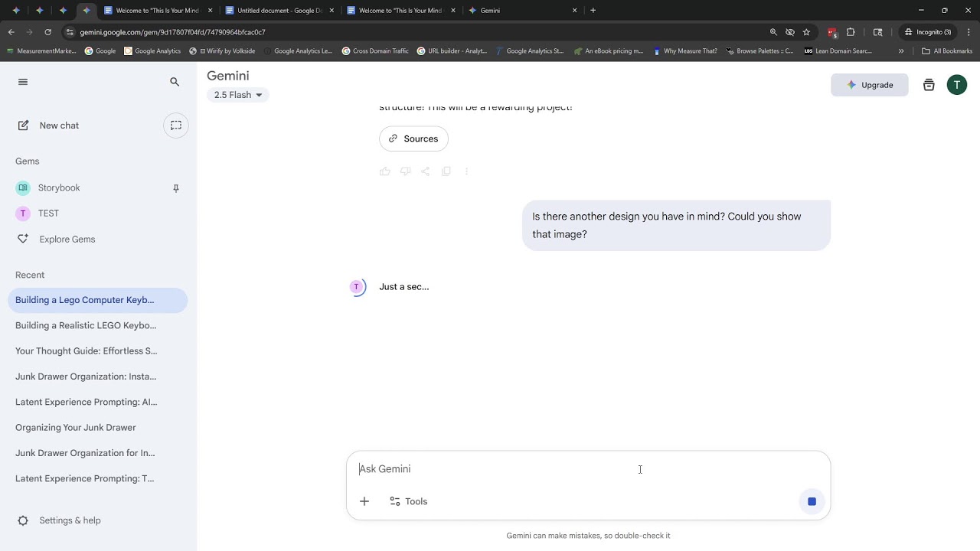
Task: Bookmark this page with the star icon
Action: [x=806, y=32]
